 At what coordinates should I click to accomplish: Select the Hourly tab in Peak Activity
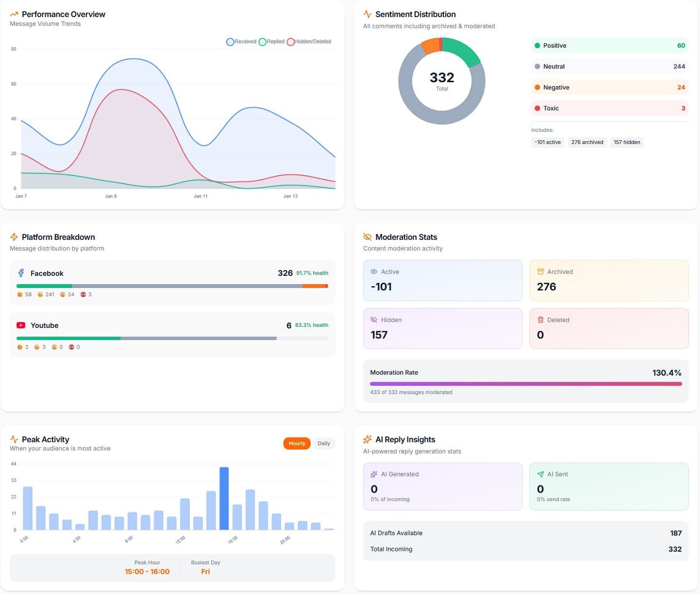point(297,443)
